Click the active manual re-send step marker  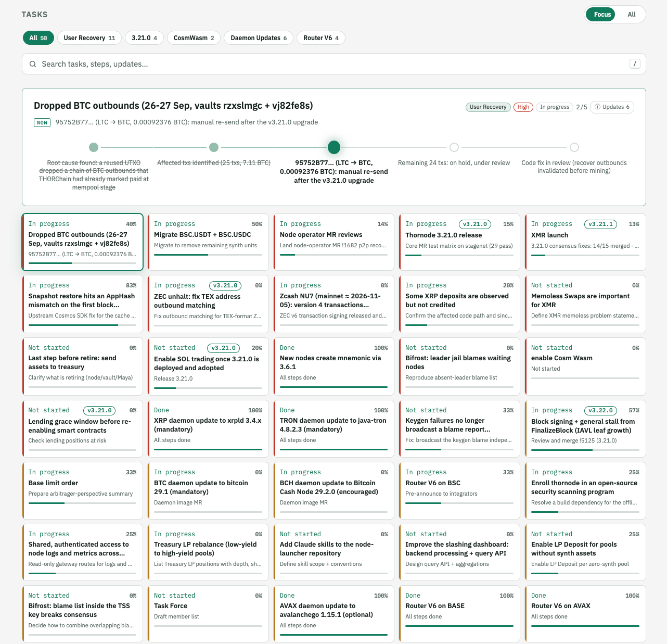click(x=334, y=147)
